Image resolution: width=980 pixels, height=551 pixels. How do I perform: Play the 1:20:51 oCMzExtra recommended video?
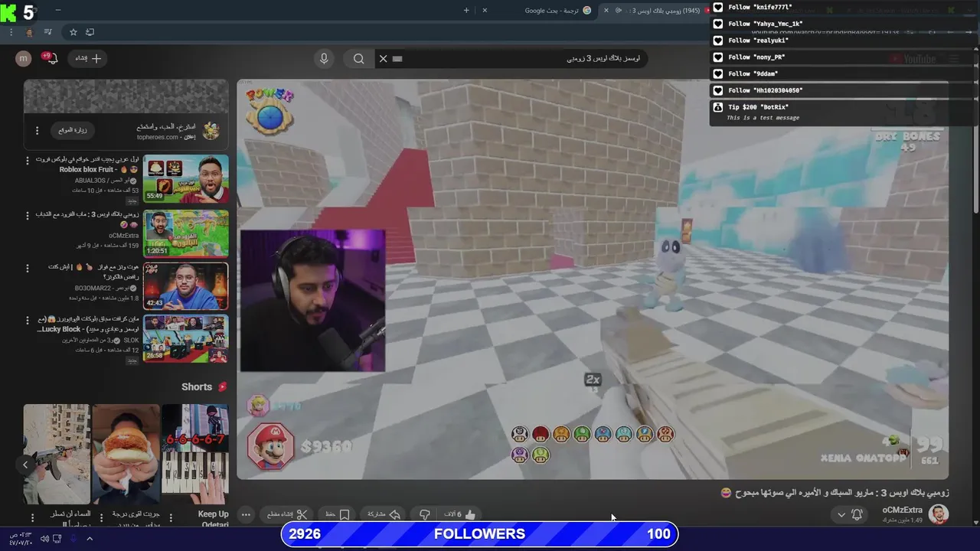point(186,233)
